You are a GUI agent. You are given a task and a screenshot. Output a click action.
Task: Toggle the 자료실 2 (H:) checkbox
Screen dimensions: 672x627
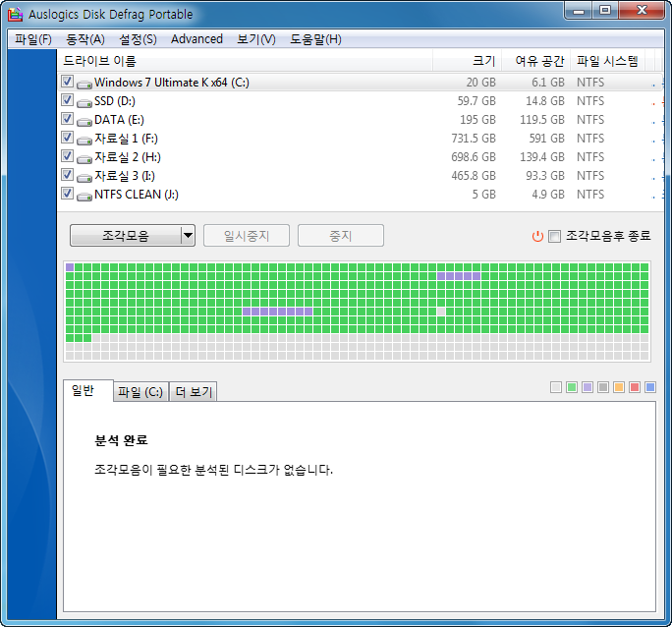[x=67, y=156]
